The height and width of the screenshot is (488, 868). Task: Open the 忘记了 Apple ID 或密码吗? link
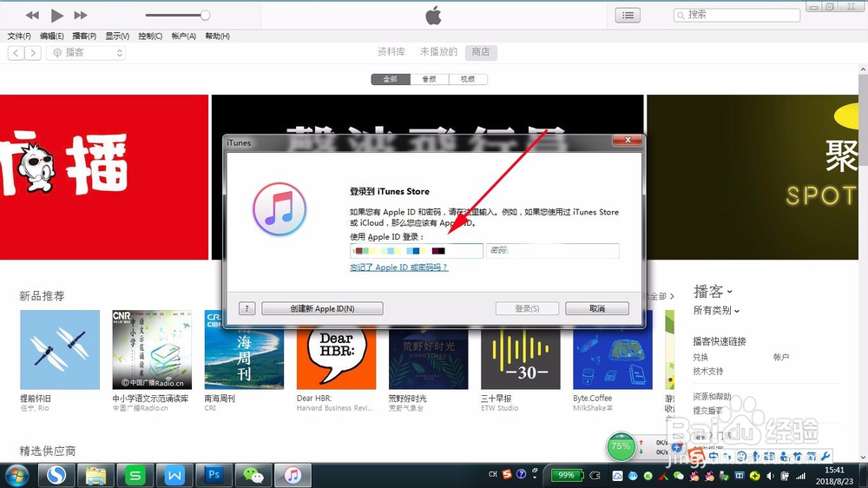398,267
